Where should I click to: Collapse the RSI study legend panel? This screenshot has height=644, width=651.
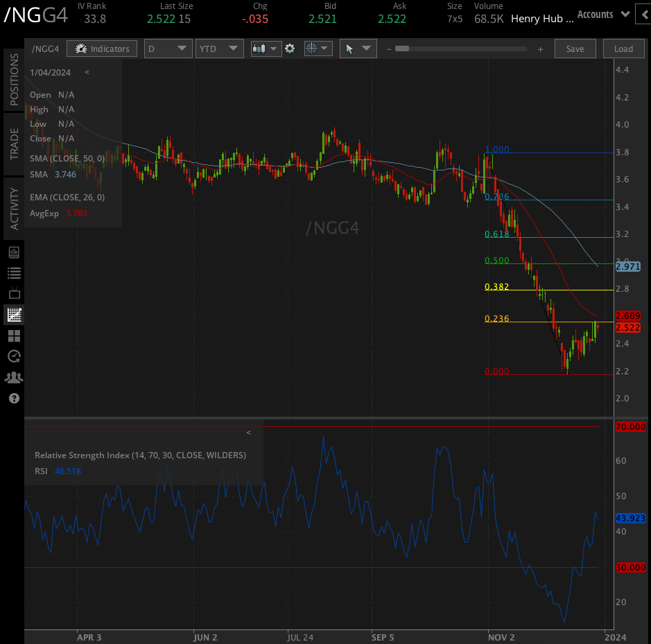[x=248, y=432]
